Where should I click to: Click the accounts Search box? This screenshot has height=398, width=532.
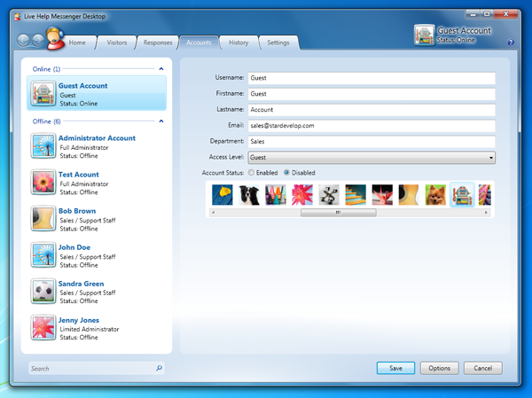97,368
